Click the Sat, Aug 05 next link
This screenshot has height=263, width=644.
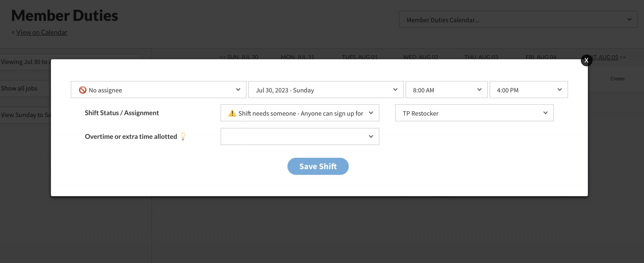click(x=606, y=57)
